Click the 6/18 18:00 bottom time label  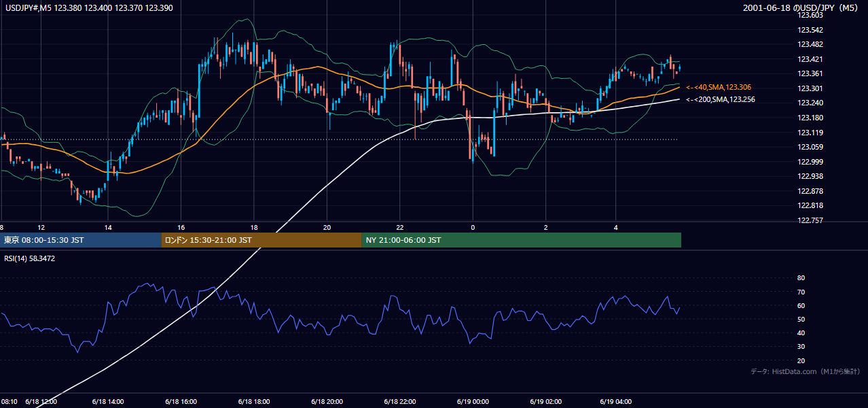click(x=254, y=401)
